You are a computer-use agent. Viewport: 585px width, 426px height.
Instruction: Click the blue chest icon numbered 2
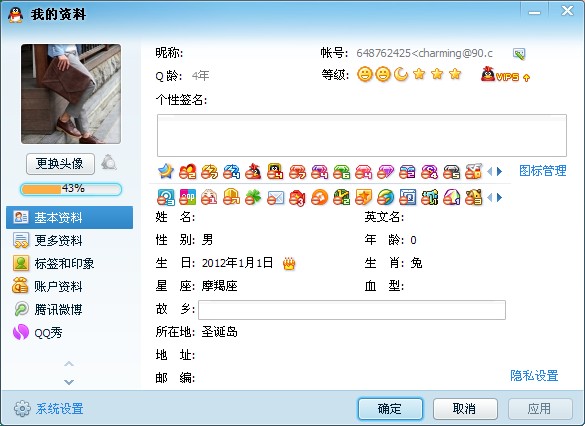(x=407, y=172)
